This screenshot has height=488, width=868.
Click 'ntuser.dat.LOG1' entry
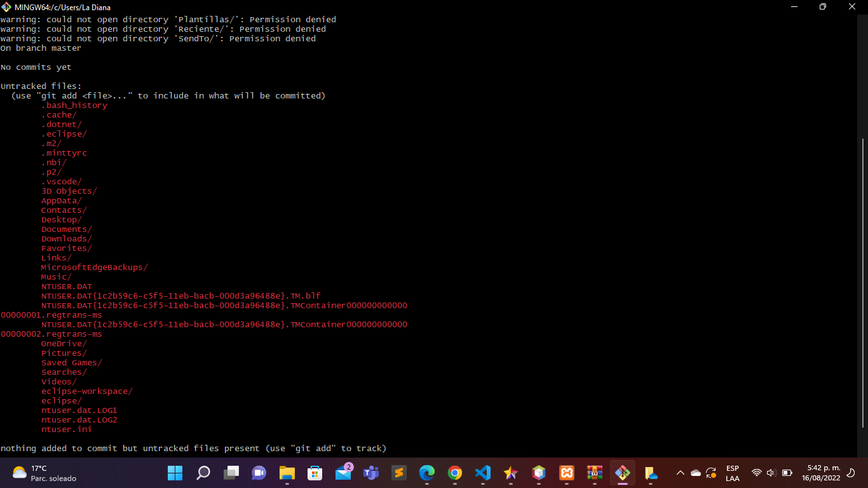click(79, 410)
